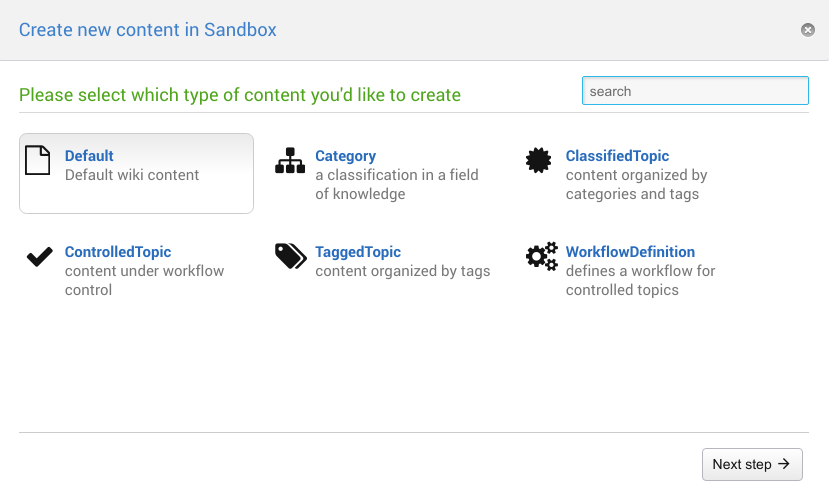This screenshot has height=495, width=829.
Task: Click the checkmark icon beside ControlledTopic
Action: pos(39,257)
